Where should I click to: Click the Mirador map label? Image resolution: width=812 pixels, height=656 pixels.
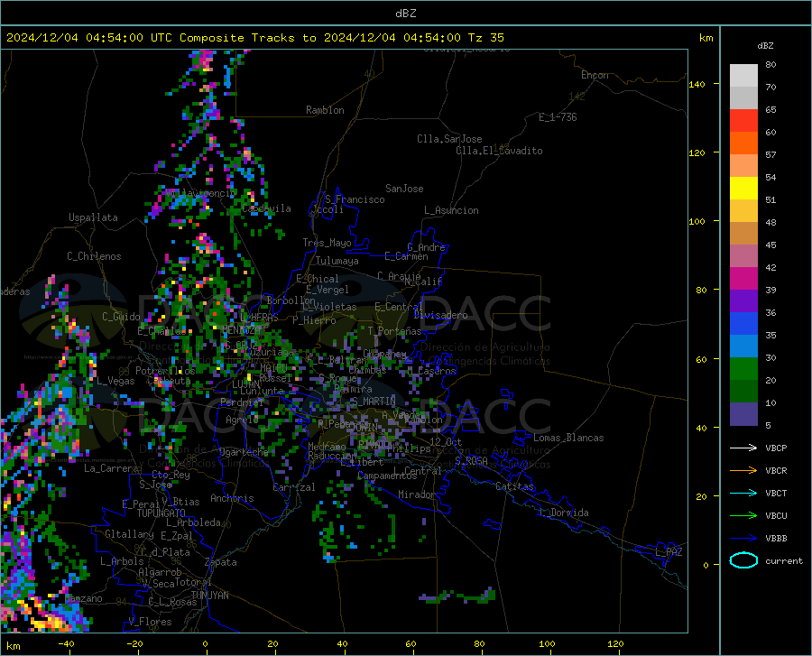coord(416,494)
